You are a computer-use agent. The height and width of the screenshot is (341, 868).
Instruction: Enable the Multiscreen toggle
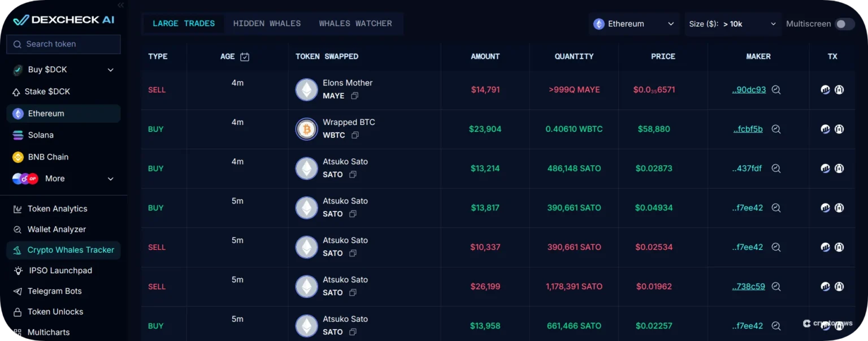tap(845, 24)
